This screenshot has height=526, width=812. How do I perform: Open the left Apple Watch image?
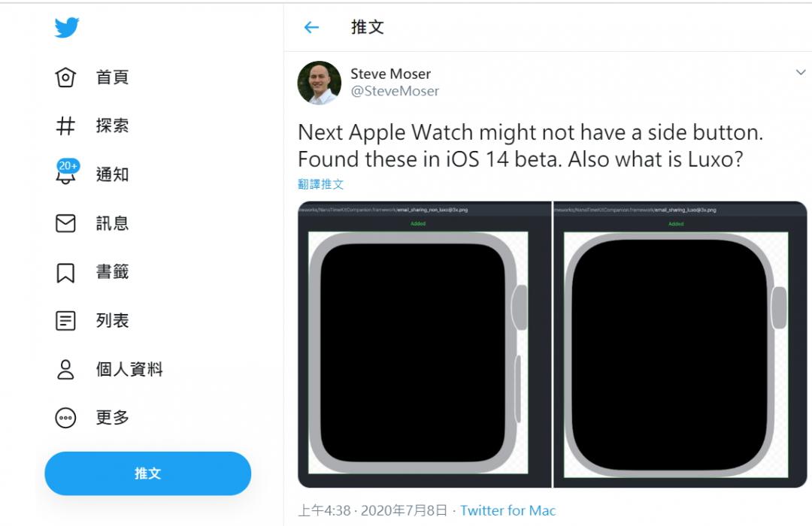point(425,345)
